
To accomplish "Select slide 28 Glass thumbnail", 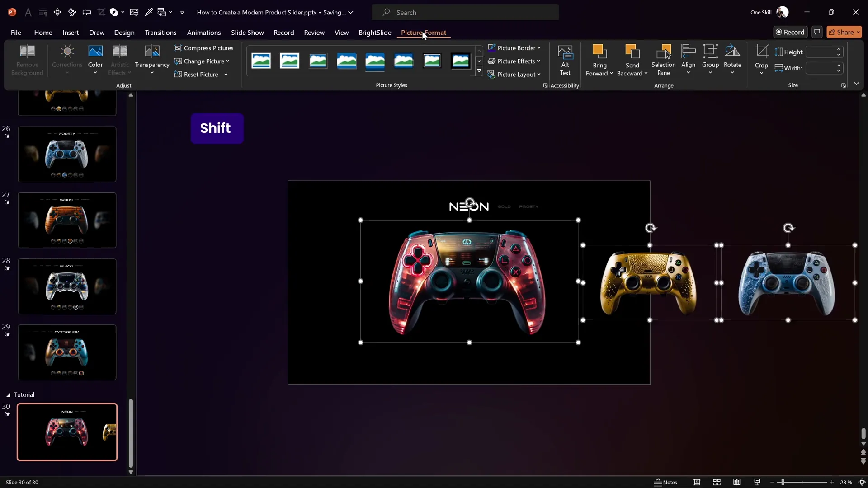I will (67, 286).
